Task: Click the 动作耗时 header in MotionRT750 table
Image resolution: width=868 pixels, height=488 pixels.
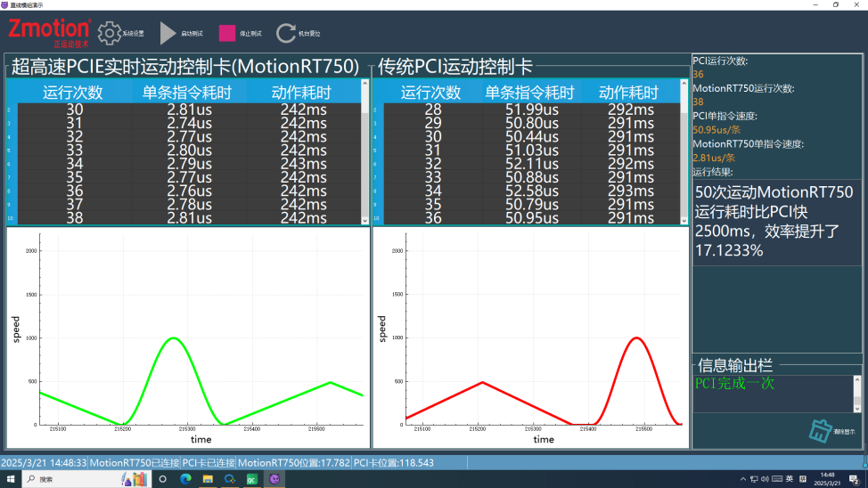Action: click(x=301, y=93)
